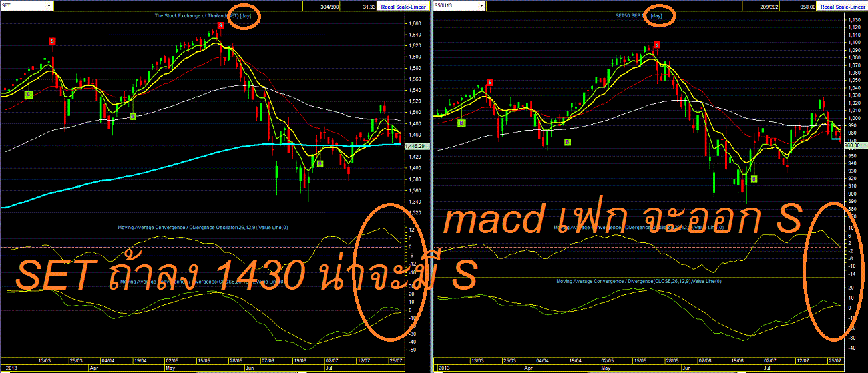Click the green B buy marker in March on the SET50 chart
868x373 pixels.
click(x=462, y=123)
